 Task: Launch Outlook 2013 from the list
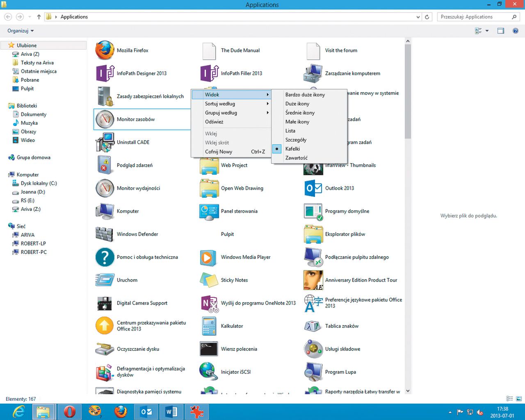[313, 188]
